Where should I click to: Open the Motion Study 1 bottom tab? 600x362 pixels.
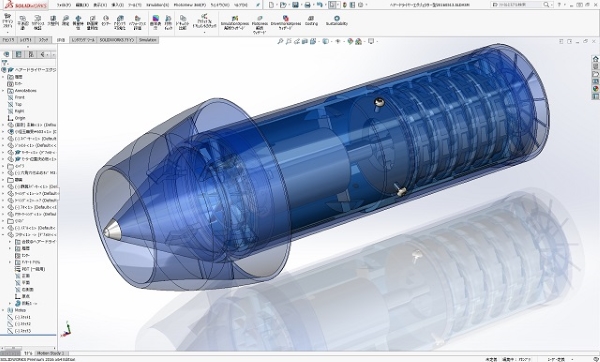[x=51, y=353]
